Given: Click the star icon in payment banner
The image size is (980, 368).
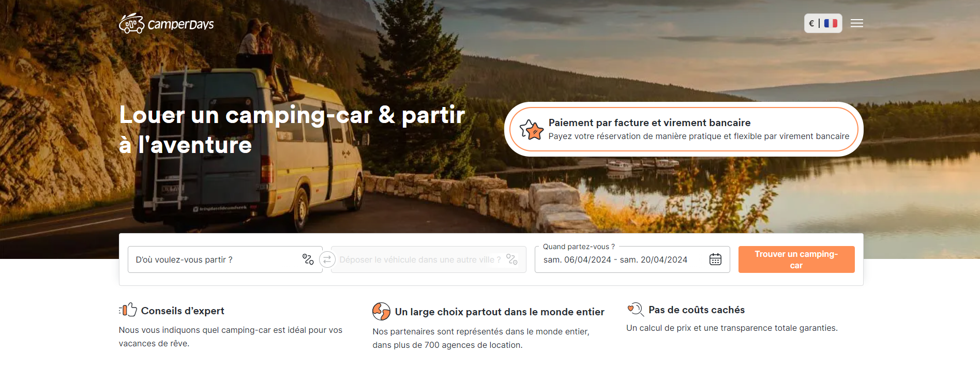Looking at the screenshot, I should coord(532,129).
